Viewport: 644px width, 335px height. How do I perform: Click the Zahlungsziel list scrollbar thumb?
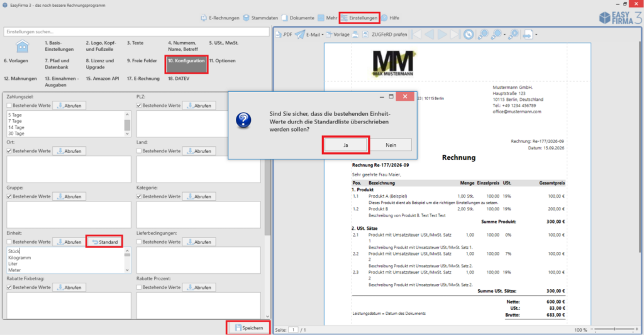127,125
